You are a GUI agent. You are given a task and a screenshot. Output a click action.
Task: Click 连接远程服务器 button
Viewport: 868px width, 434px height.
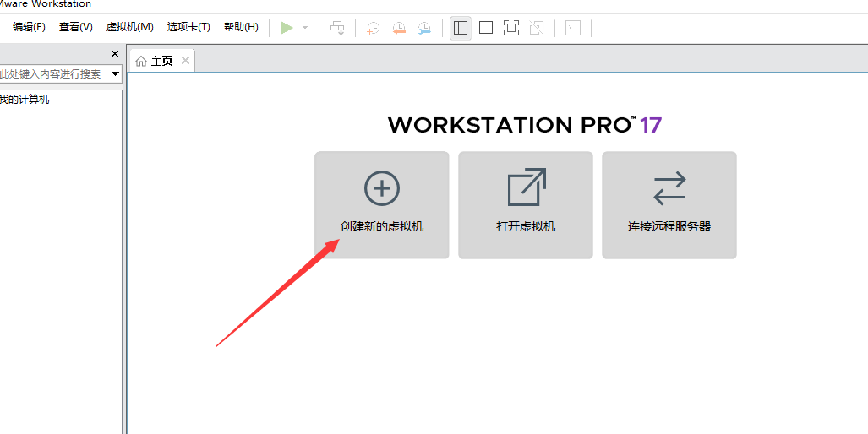coord(669,205)
